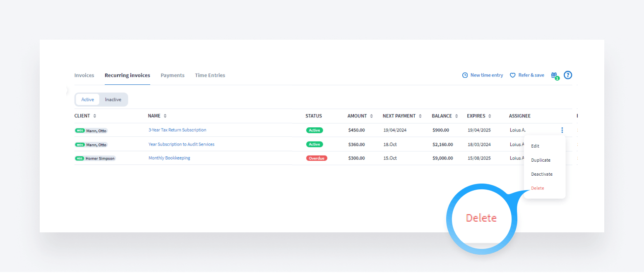Sort the table by Client column
Screen dimensions: 644x277
tap(95, 116)
